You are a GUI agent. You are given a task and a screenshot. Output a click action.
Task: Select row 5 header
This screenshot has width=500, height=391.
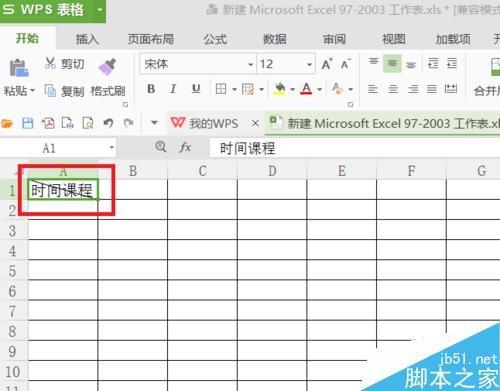[x=13, y=271]
